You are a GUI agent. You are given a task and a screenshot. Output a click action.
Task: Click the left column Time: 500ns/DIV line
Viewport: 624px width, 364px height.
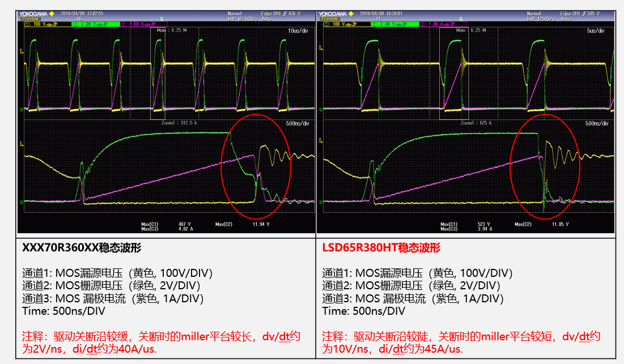coord(63,311)
